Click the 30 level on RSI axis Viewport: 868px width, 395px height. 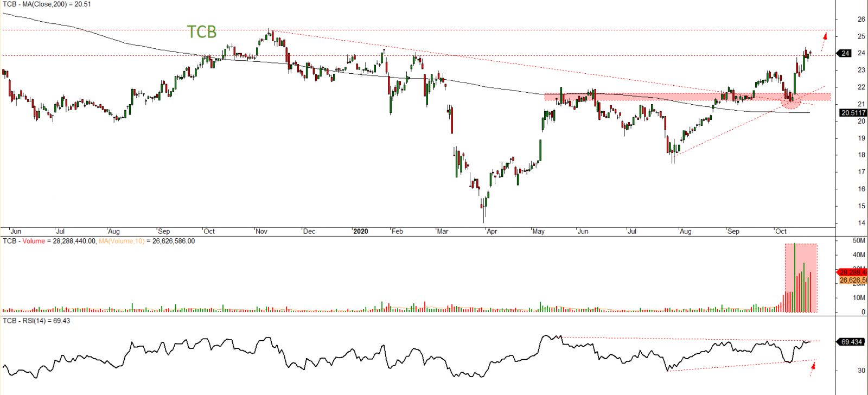click(x=861, y=371)
